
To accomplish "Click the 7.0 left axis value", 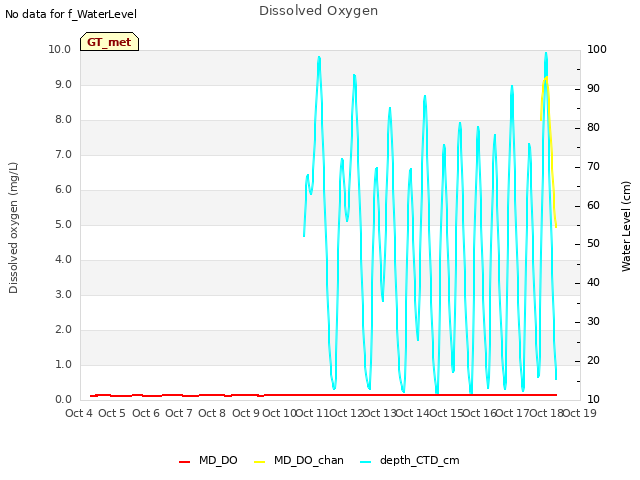I will [63, 155].
